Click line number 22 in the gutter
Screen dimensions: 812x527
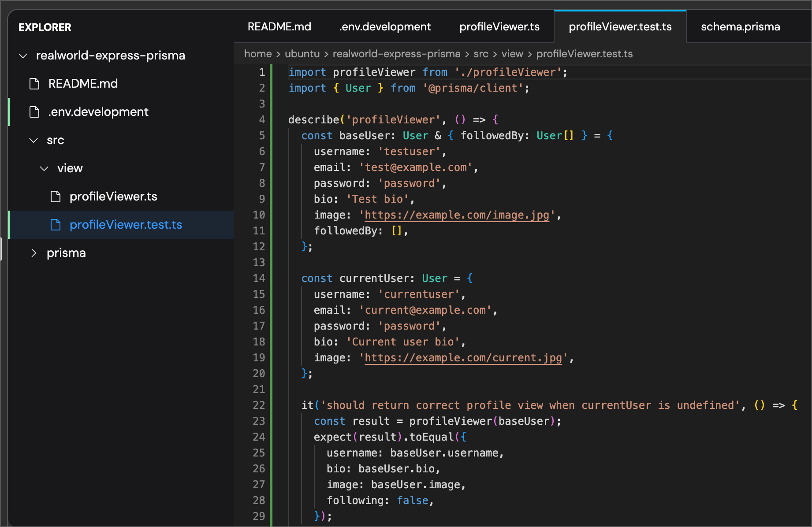(259, 405)
